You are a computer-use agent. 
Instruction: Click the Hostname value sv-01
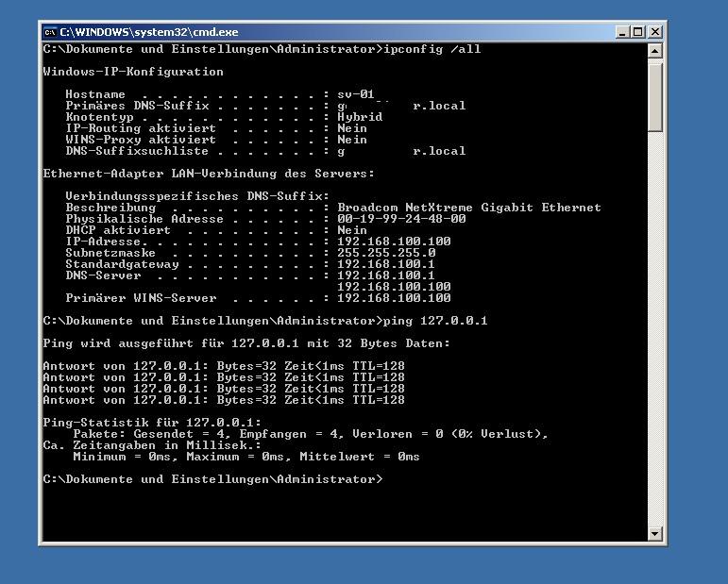tap(356, 94)
